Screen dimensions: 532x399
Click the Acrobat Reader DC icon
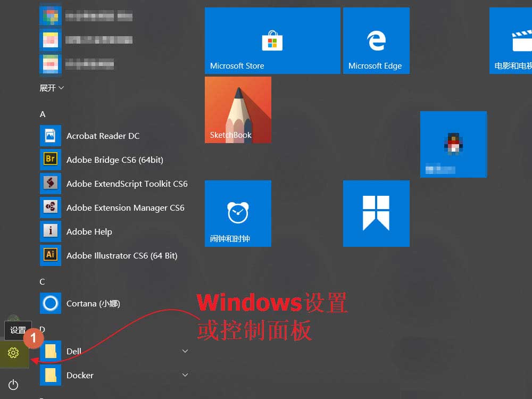[x=51, y=136]
